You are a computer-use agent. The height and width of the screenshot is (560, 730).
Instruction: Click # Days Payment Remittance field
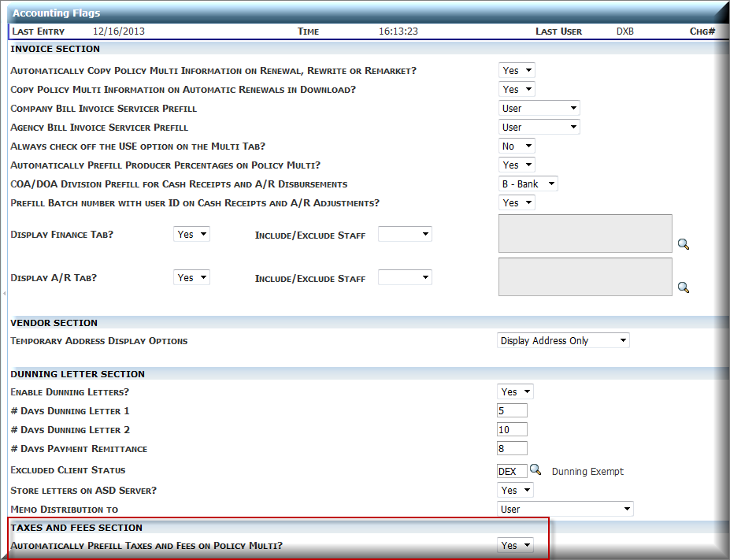pos(512,448)
